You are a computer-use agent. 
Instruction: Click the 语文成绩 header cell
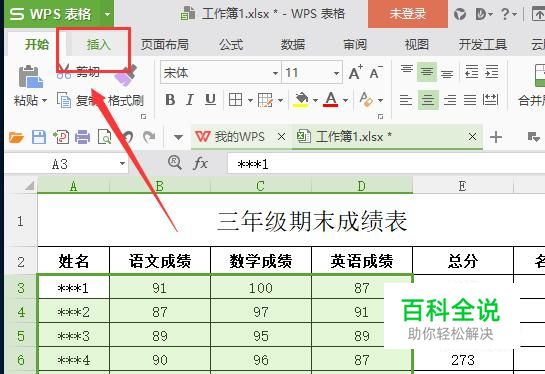tap(160, 261)
